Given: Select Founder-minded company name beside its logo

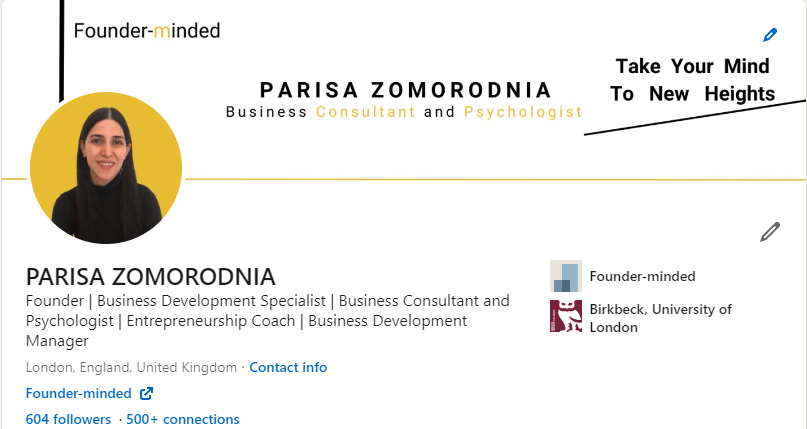Looking at the screenshot, I should point(642,276).
